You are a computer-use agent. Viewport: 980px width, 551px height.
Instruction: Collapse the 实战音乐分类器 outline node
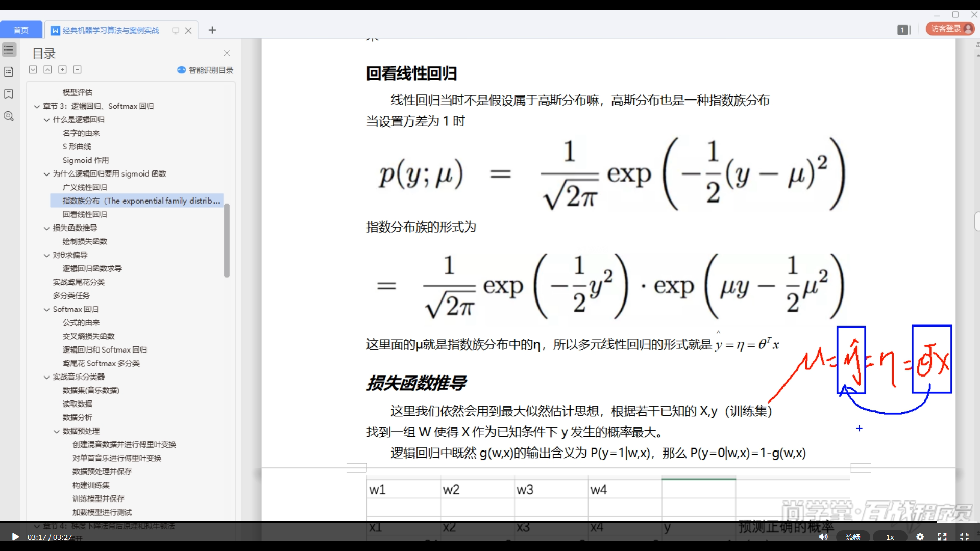tap(46, 377)
